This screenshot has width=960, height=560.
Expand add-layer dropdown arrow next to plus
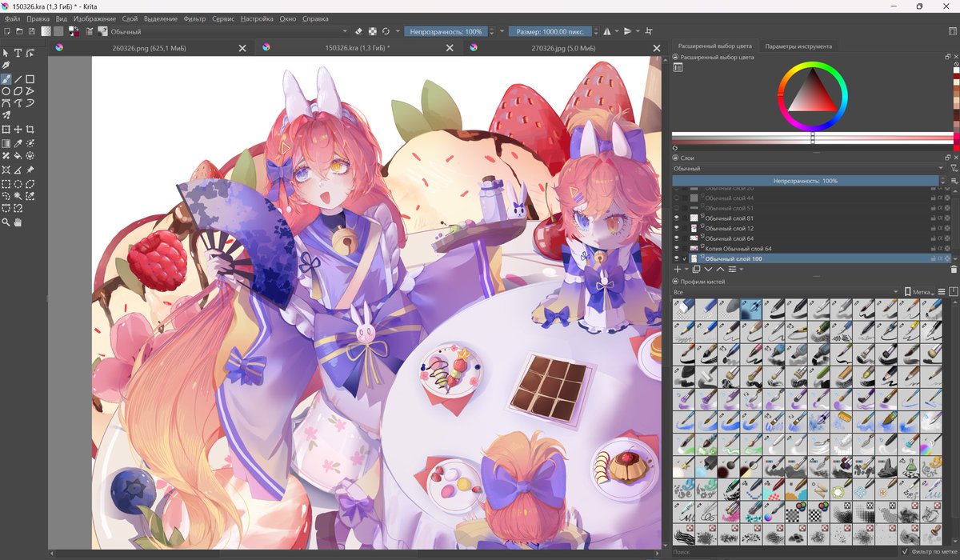687,269
